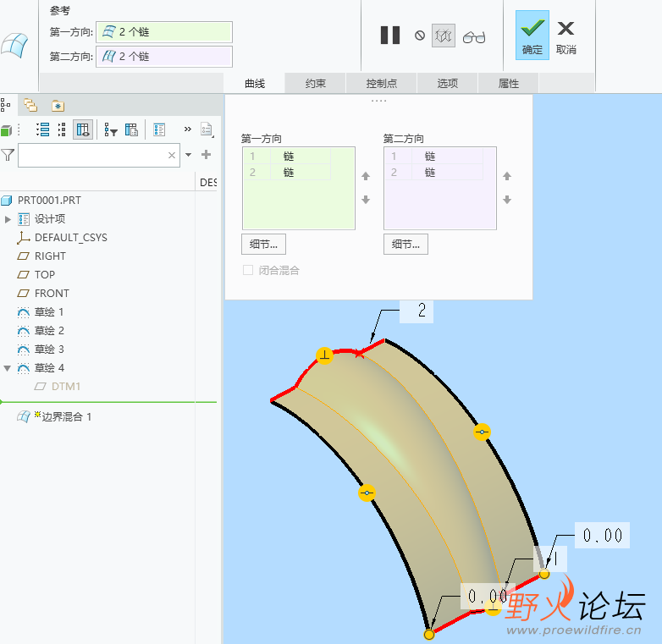The height and width of the screenshot is (644, 662).
Task: Click the tree settings list icon
Action: 159,129
